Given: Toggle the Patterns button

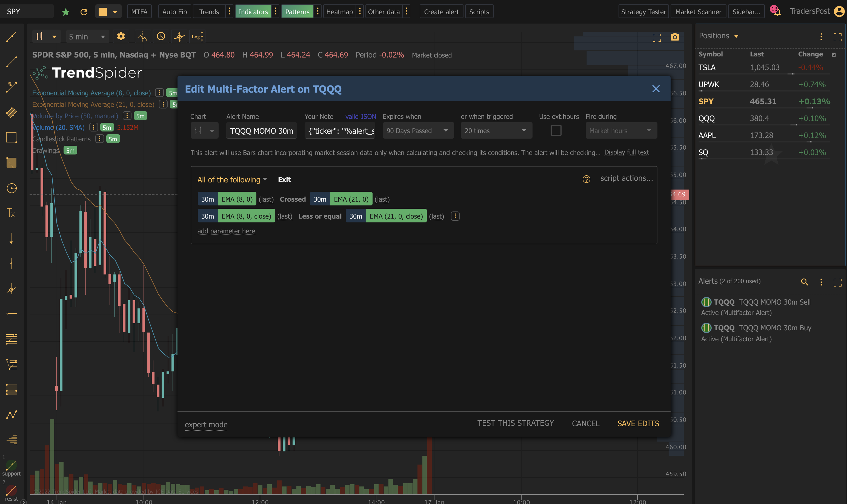Looking at the screenshot, I should click(297, 12).
